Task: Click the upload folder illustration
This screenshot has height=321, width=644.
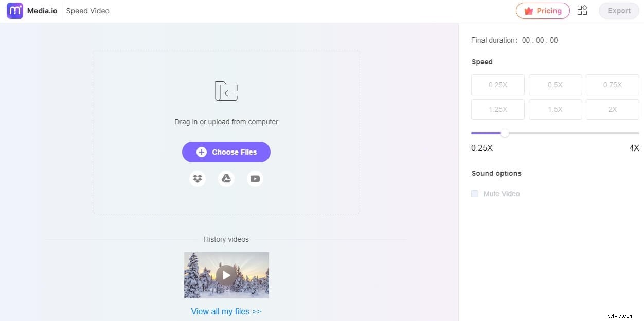Action: pyautogui.click(x=226, y=91)
